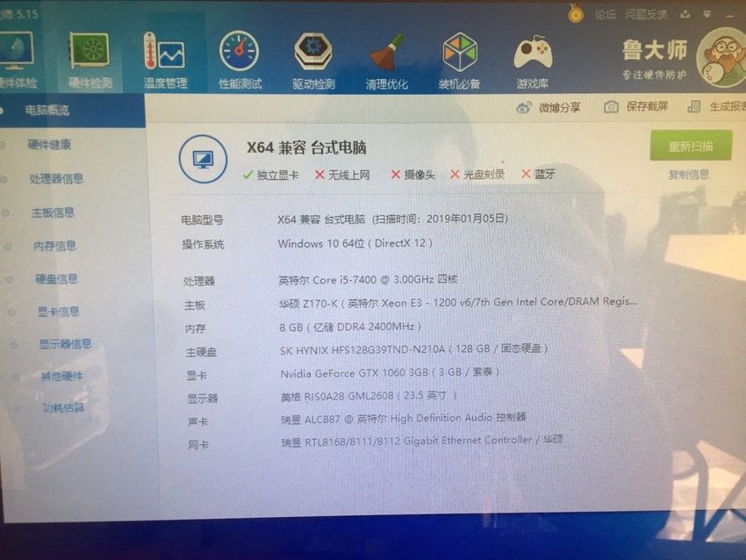Click the 电脑型号 row label
This screenshot has width=746, height=560.
click(202, 220)
